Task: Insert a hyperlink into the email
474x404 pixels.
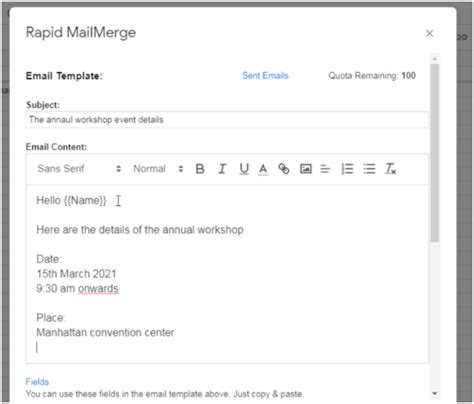Action: pyautogui.click(x=284, y=169)
